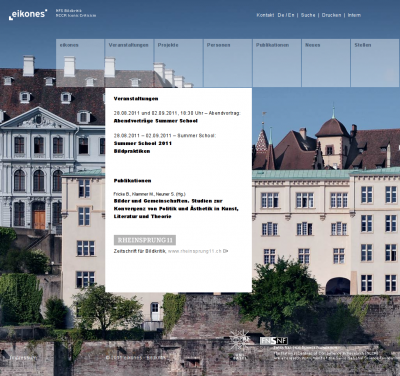Click the Publikationen heading in the white panel
The image size is (400, 376).
coord(132,181)
